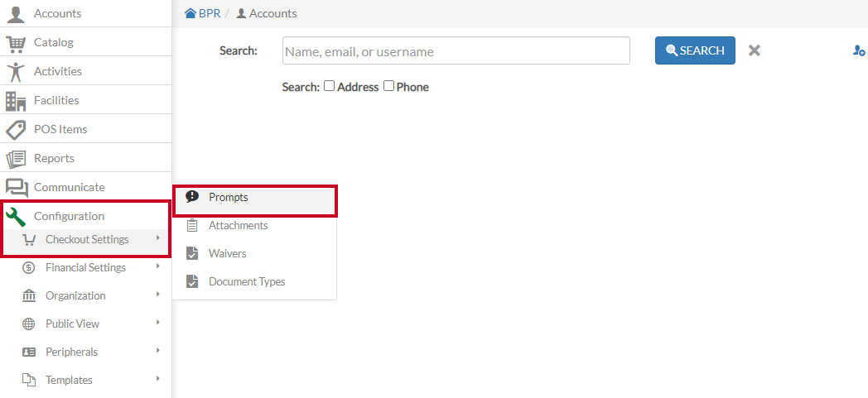The width and height of the screenshot is (868, 398).
Task: Enable the Phone search checkbox
Action: (x=389, y=86)
